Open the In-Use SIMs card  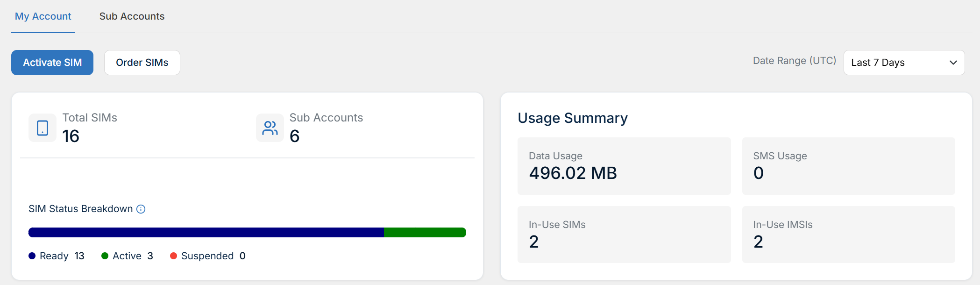(624, 235)
